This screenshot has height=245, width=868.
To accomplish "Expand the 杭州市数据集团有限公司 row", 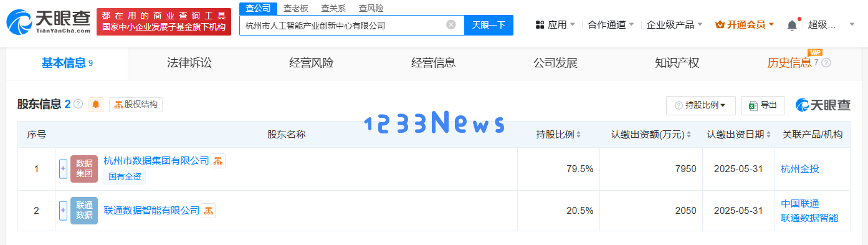I will click(x=63, y=169).
